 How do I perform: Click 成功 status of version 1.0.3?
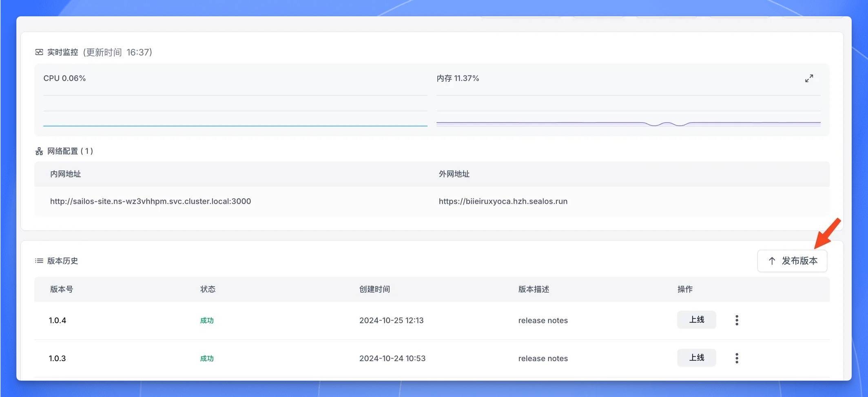point(207,358)
